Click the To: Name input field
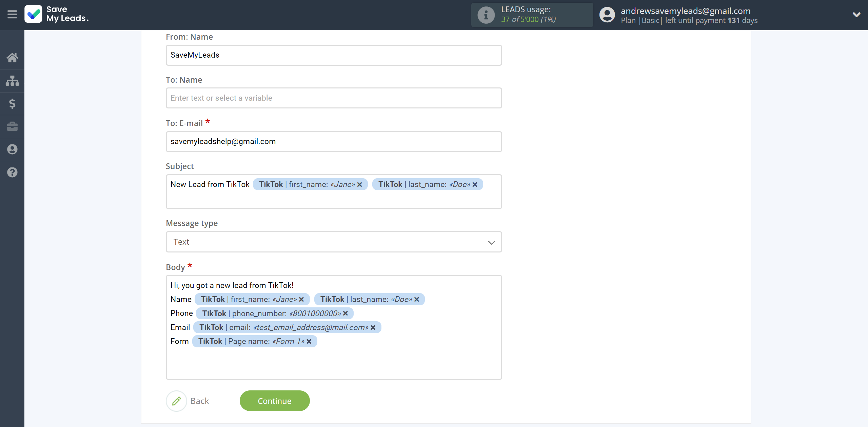The height and width of the screenshot is (427, 868). (333, 98)
